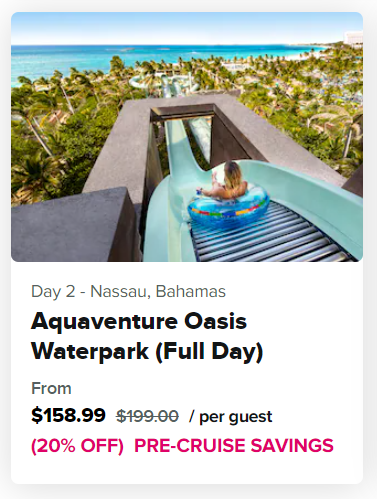Click the blue inflatable tube in the photo
This screenshot has width=377, height=499.
[x=228, y=207]
